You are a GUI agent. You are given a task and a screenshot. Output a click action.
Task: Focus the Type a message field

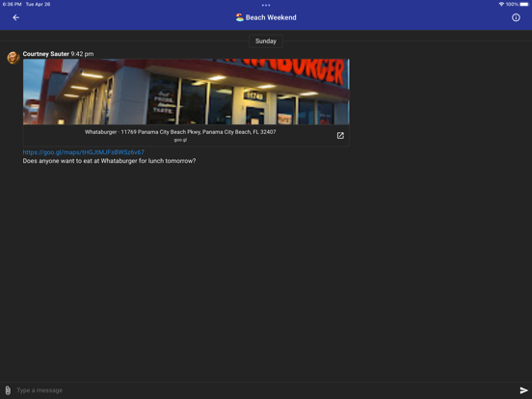(x=266, y=390)
